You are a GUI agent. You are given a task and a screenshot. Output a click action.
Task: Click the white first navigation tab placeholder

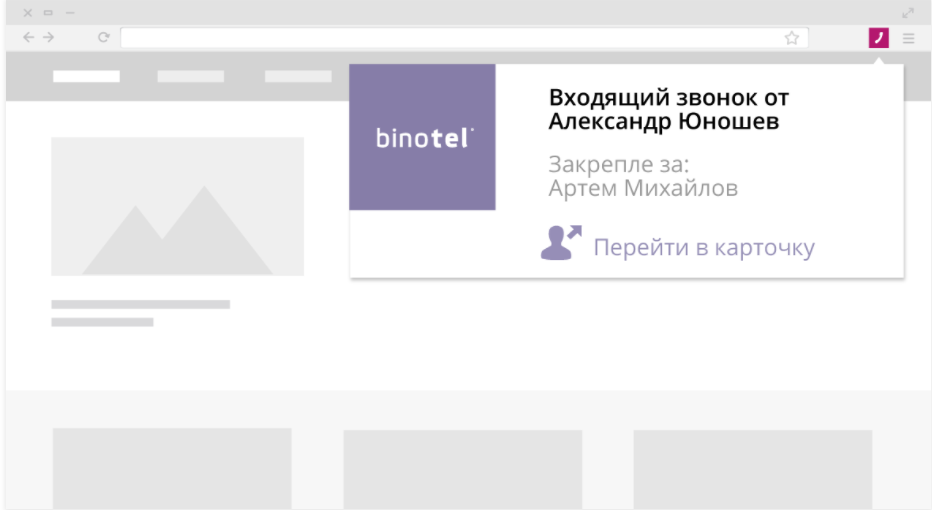(86, 76)
